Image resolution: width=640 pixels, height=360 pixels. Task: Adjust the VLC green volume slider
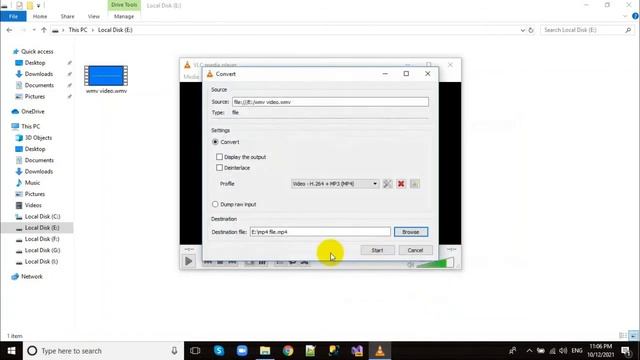coord(435,262)
